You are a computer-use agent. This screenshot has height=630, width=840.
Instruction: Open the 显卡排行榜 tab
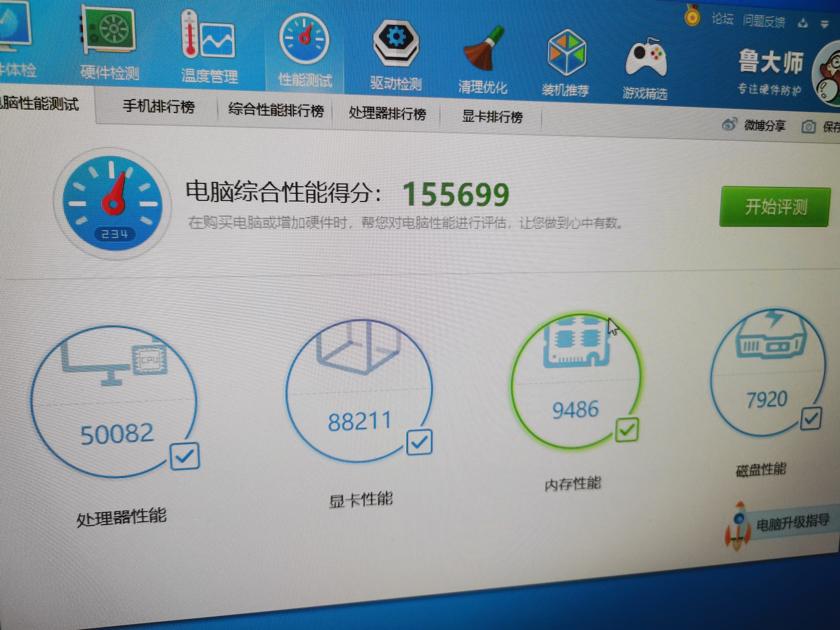click(492, 117)
